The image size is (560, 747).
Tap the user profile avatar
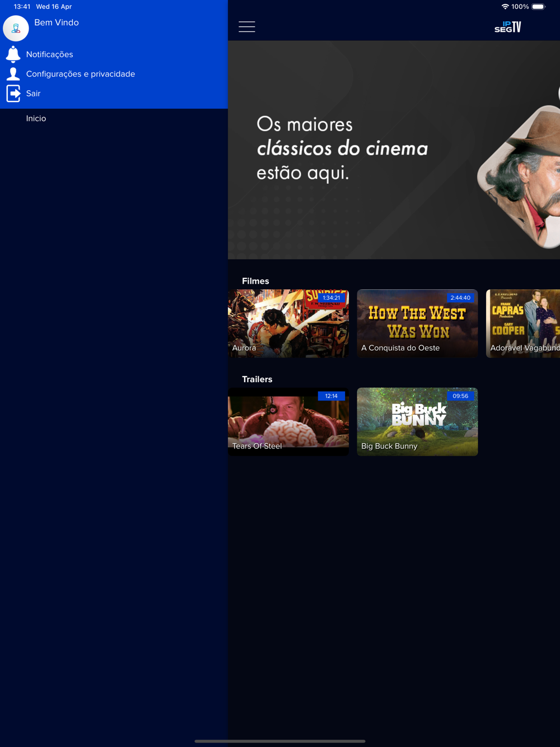[16, 28]
